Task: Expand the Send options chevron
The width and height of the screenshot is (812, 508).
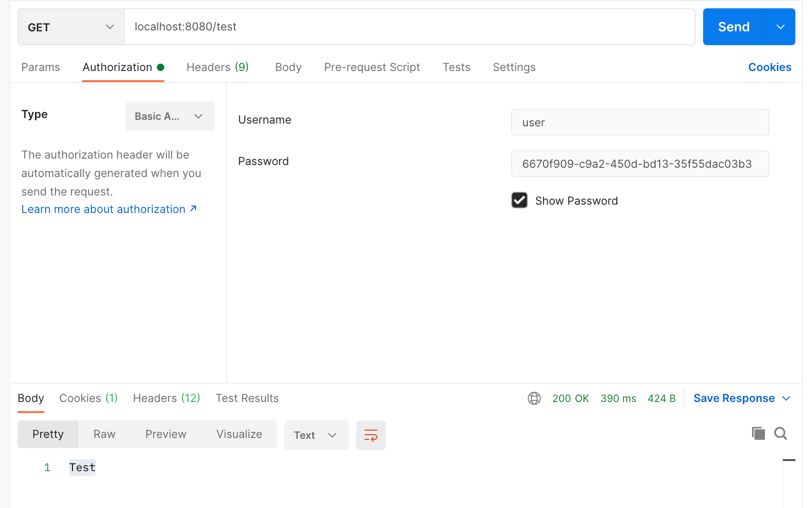Action: (780, 27)
